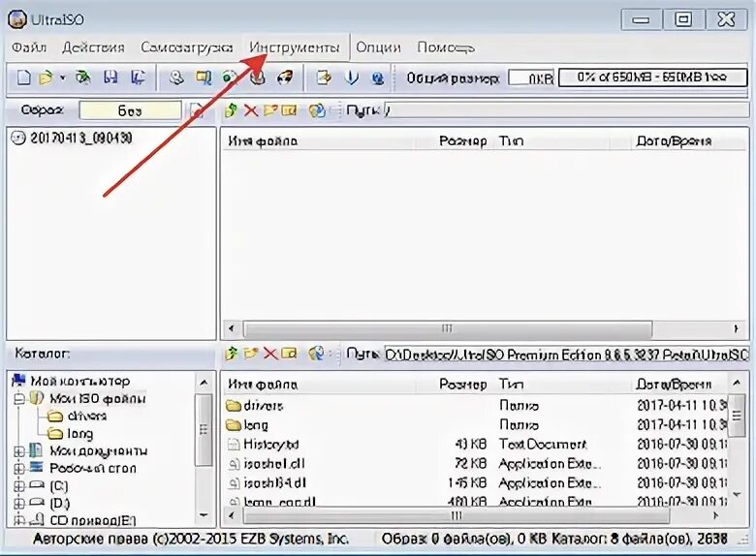756x556 pixels.
Task: Click the local file list horizontal scrollbar thumb
Action: [x=457, y=516]
